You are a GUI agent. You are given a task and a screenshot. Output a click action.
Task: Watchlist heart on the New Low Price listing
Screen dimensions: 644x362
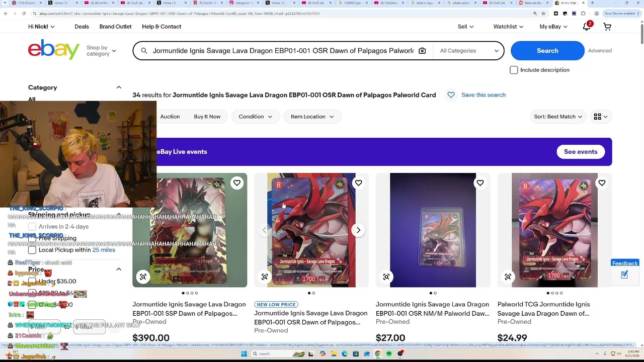[x=358, y=183]
